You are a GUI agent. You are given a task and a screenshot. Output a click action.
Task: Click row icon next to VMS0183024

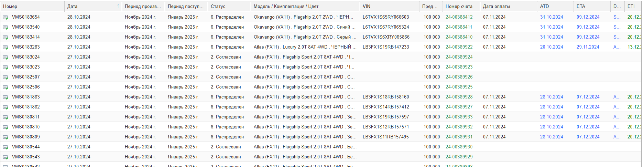coord(6,57)
